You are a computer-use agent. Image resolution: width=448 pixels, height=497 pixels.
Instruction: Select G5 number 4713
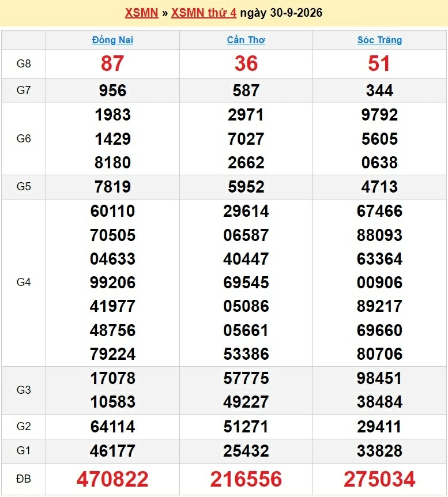point(379,187)
